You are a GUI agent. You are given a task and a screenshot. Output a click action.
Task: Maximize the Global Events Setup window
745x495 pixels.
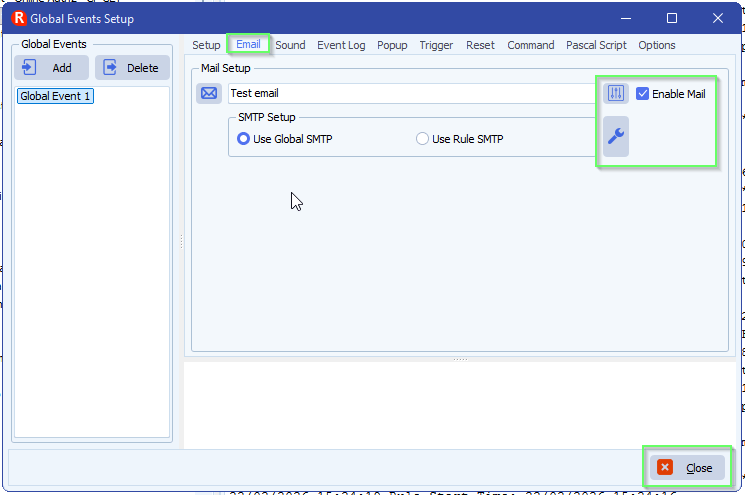(672, 19)
